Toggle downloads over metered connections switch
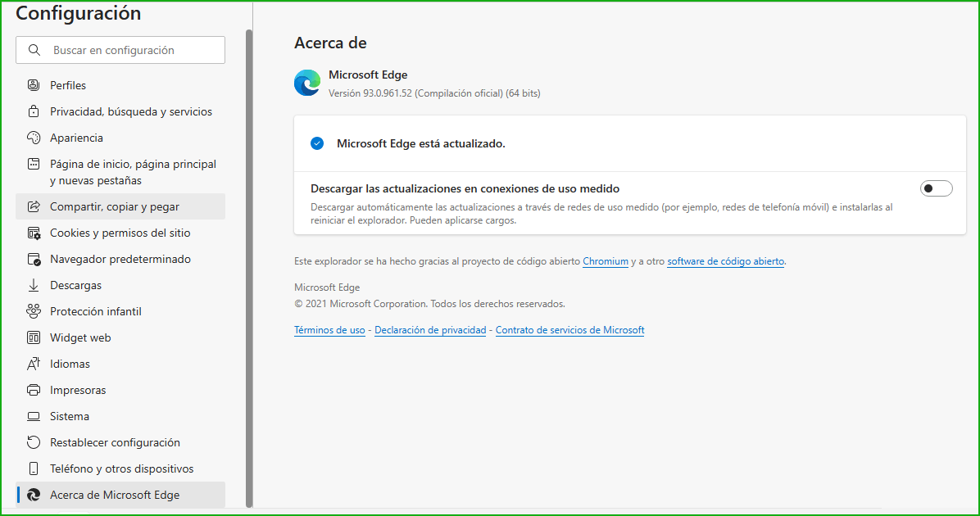The width and height of the screenshot is (980, 516). click(x=936, y=188)
